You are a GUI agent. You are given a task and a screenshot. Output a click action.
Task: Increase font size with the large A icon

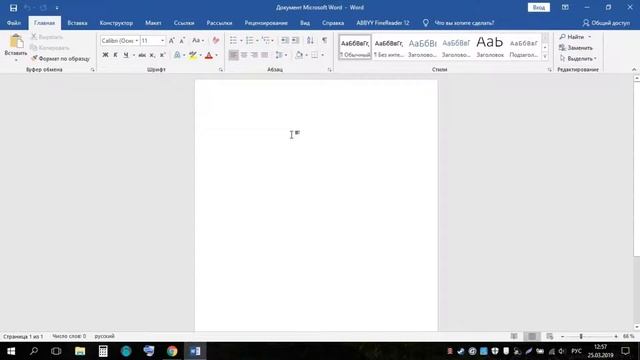(x=171, y=40)
